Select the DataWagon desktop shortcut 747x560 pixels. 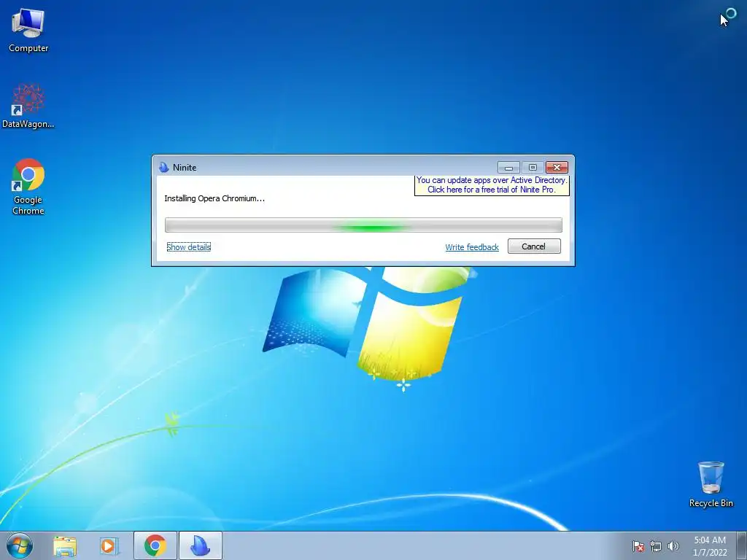click(28, 106)
